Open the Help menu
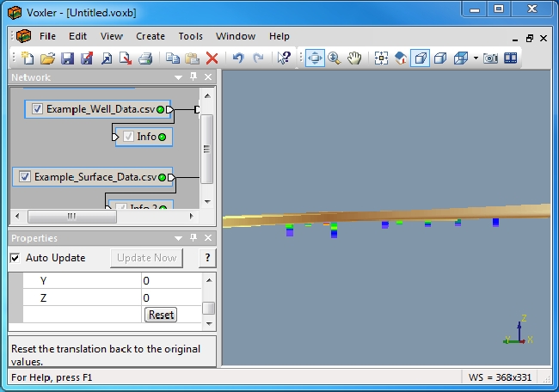Screen dimensions: 559x392 point(279,36)
